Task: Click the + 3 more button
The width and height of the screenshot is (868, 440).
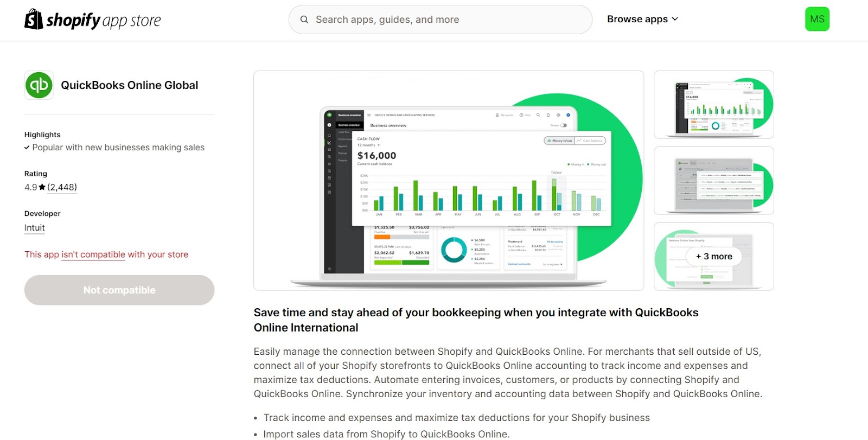Action: click(714, 257)
